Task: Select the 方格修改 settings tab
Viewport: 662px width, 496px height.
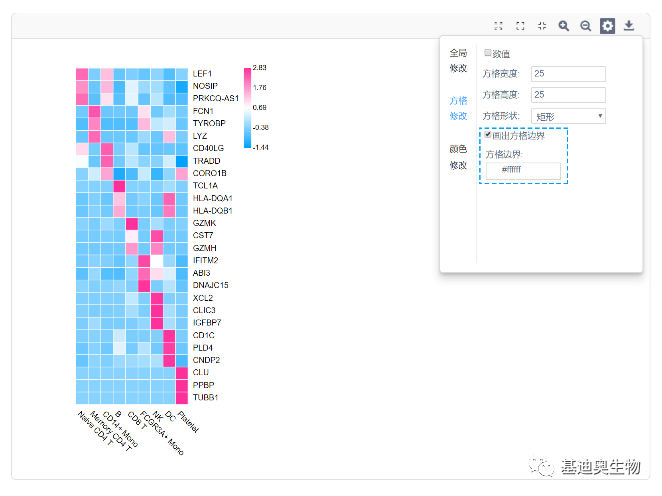Action: 457,108
